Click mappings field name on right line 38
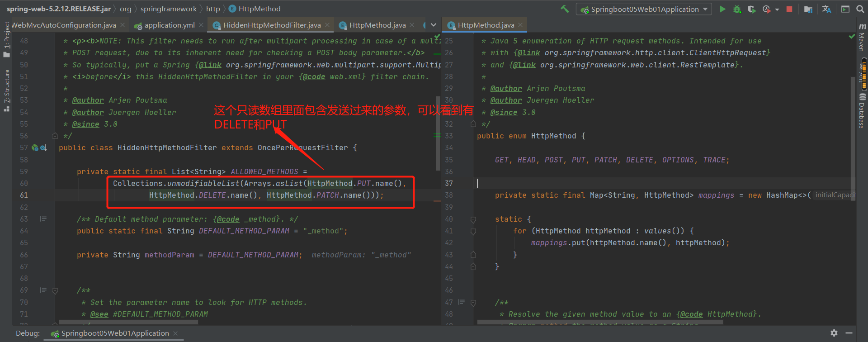The height and width of the screenshot is (342, 868). coord(716,195)
